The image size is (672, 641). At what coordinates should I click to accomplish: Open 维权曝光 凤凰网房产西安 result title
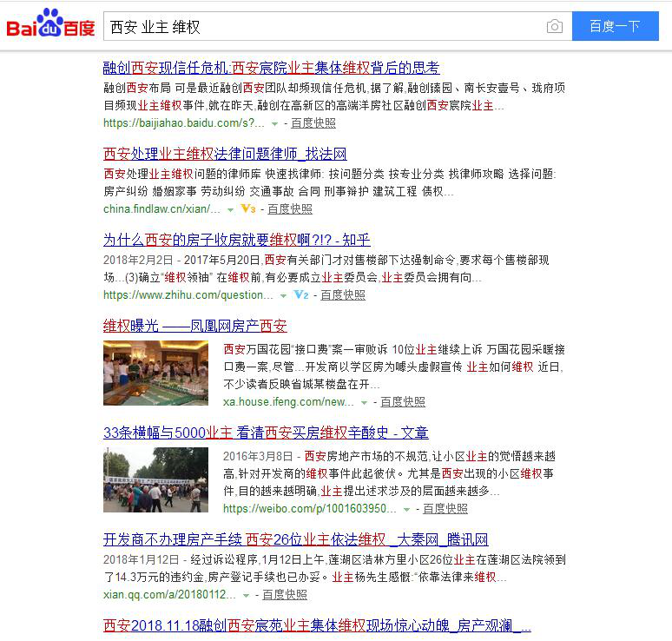click(194, 326)
